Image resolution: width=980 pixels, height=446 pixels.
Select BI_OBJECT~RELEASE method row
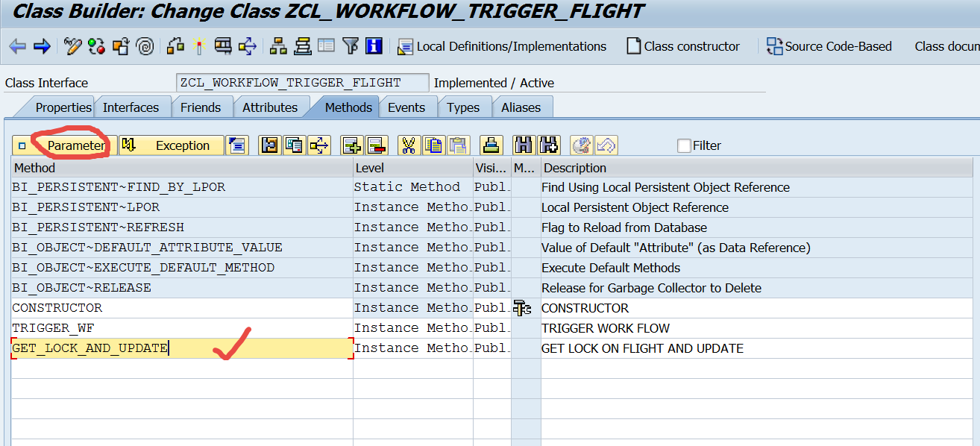tap(182, 288)
